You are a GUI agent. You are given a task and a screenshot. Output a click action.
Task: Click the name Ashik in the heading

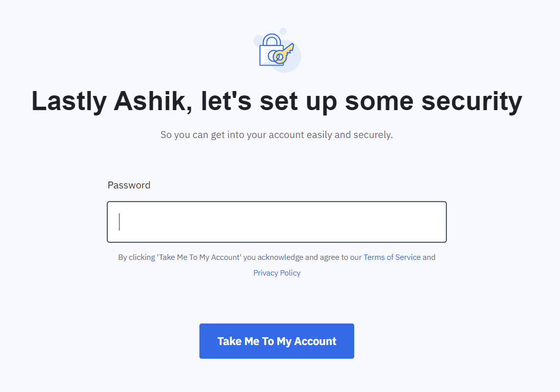pos(152,101)
